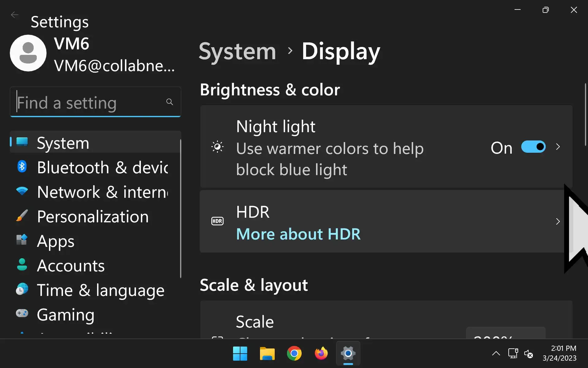Select Personalization in the sidebar
The height and width of the screenshot is (368, 588).
(92, 217)
